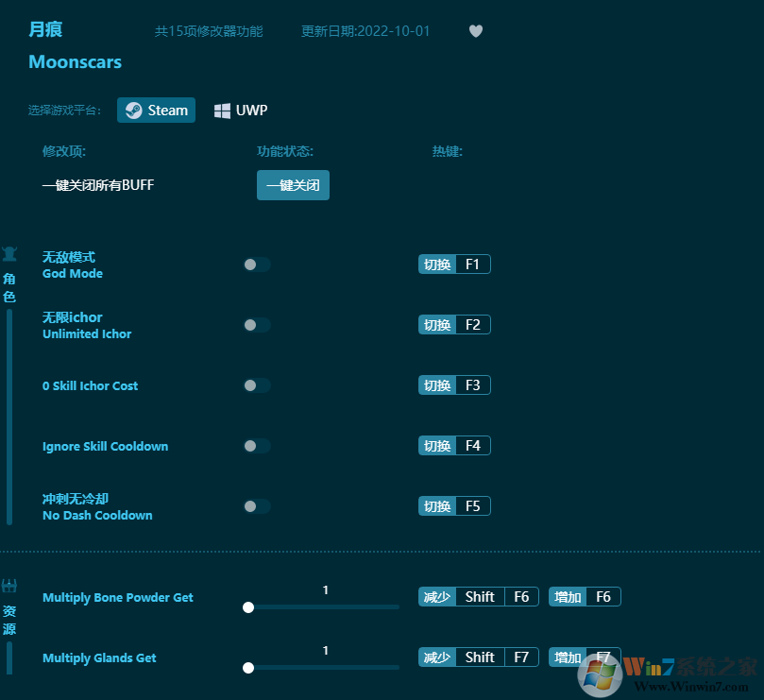Click the 功能状态 column header
This screenshot has height=700, width=764.
[285, 151]
